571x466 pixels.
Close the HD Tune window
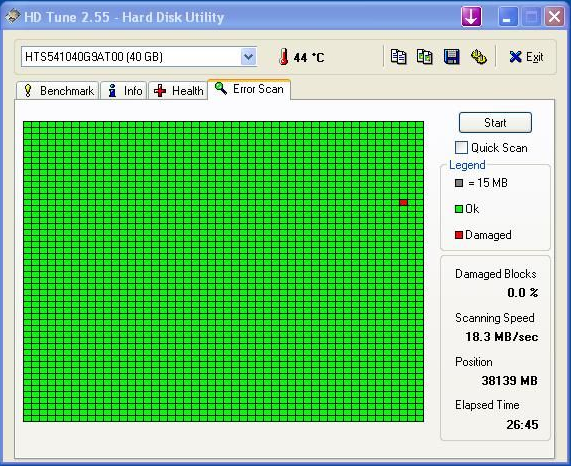[554, 17]
